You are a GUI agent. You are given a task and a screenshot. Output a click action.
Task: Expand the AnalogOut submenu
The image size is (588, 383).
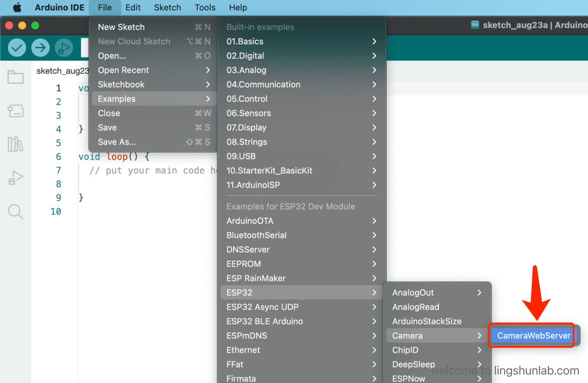coord(437,293)
